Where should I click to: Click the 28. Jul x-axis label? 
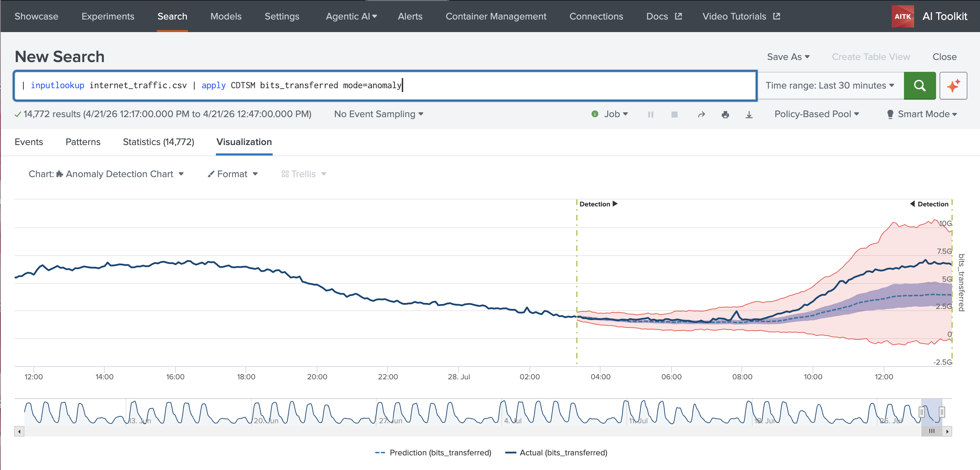coord(459,377)
